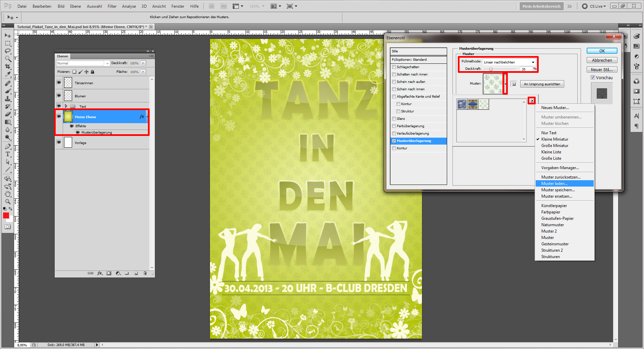Select the Lasso tool
644x349 pixels.
click(7, 51)
